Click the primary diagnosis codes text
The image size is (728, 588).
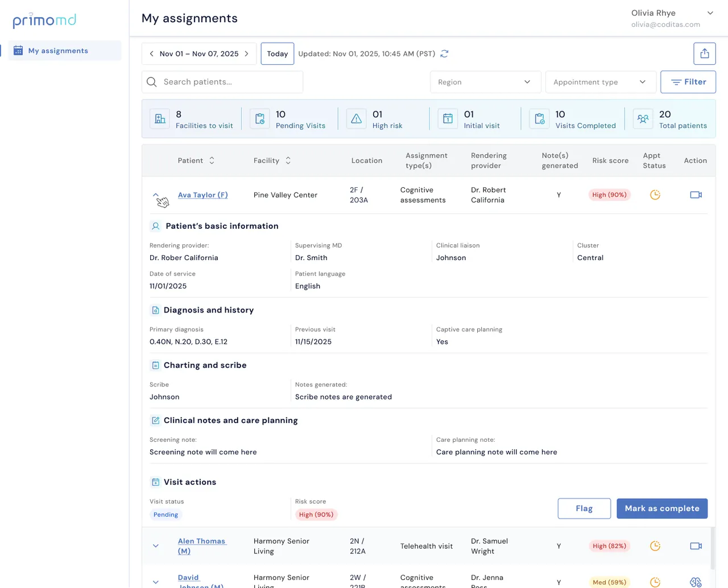tap(188, 342)
